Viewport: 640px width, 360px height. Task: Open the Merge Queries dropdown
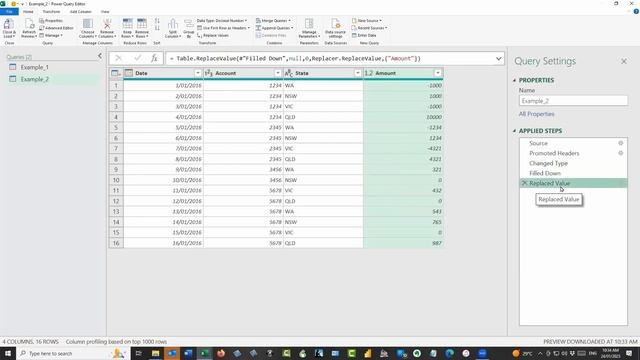(273, 20)
